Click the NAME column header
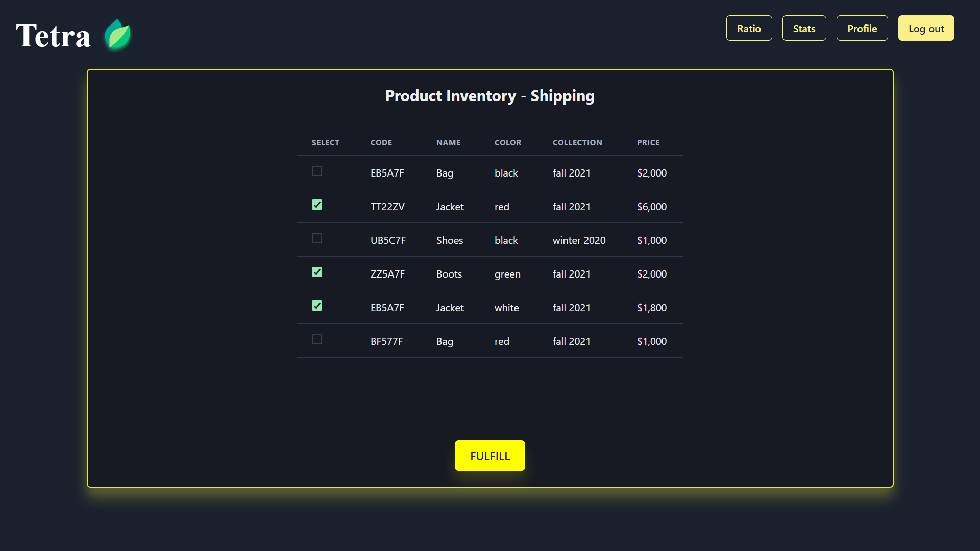Viewport: 980px width, 551px height. tap(448, 143)
